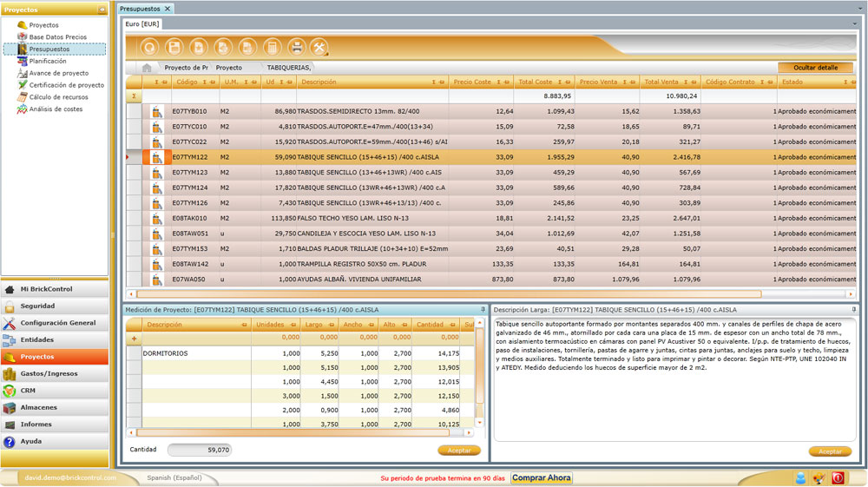Open the wrench and hammer tools icon

(319, 48)
